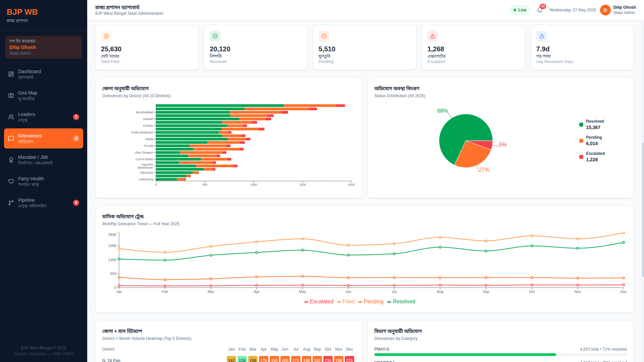Toggle Escalated series in trend legend

pos(319,302)
